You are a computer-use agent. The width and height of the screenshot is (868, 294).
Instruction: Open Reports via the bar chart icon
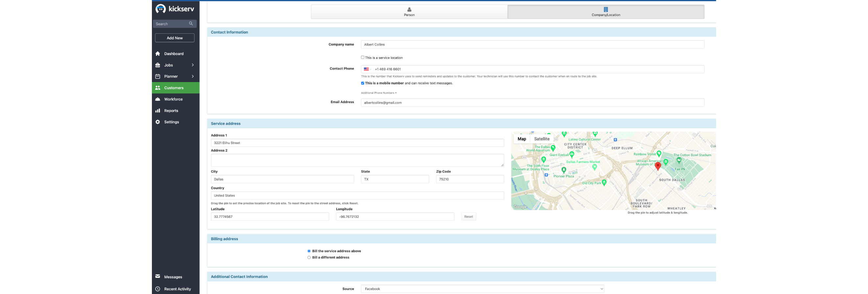(x=158, y=111)
